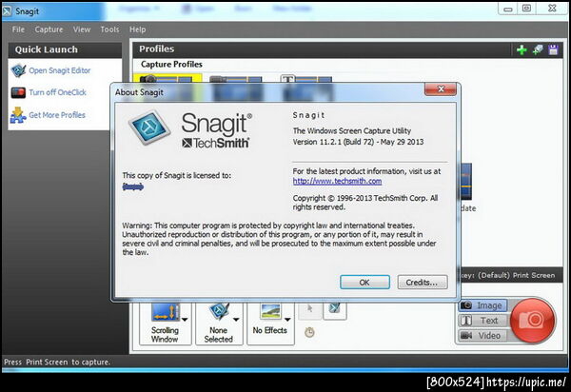Click the Turn off OneClick link

(x=57, y=92)
